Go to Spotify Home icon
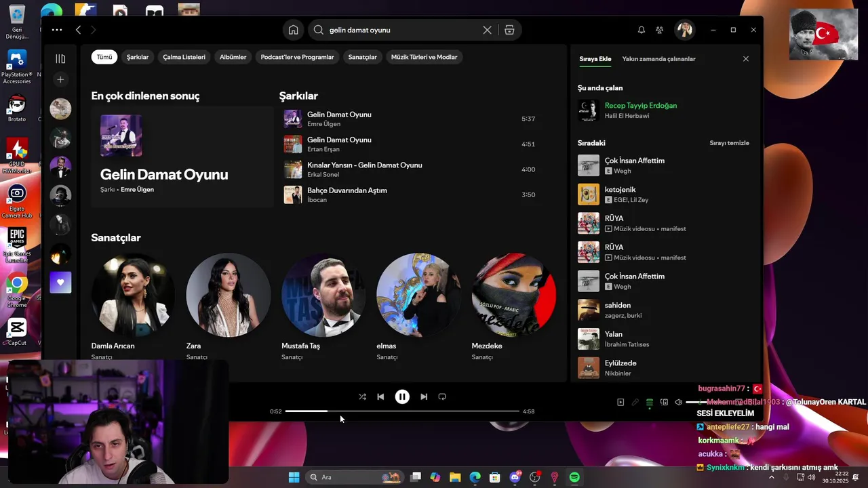The width and height of the screenshot is (868, 488). [x=293, y=30]
